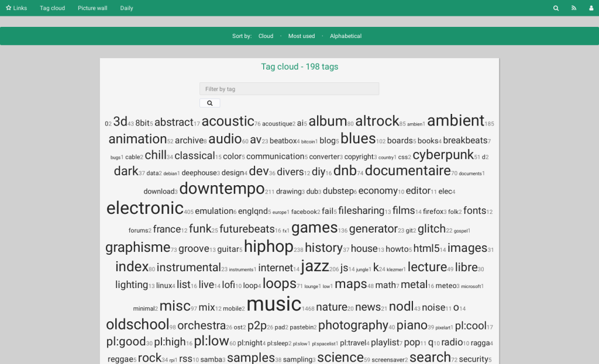This screenshot has height=364, width=599.
Task: Open the Daily view
Action: click(x=126, y=8)
